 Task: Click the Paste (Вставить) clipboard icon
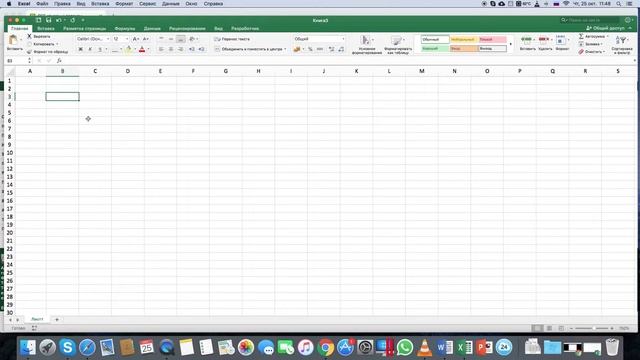pos(13,40)
